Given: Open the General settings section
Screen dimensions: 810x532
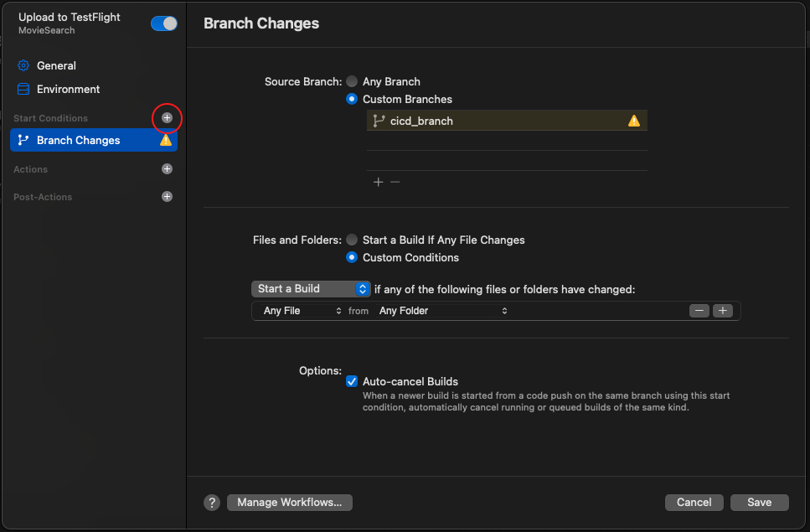Looking at the screenshot, I should point(56,65).
